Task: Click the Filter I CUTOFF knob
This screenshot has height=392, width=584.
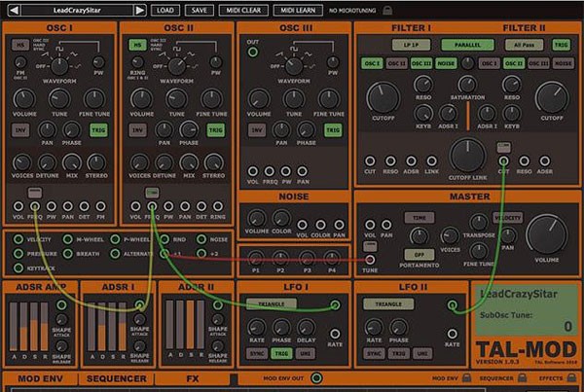Action: [x=383, y=98]
